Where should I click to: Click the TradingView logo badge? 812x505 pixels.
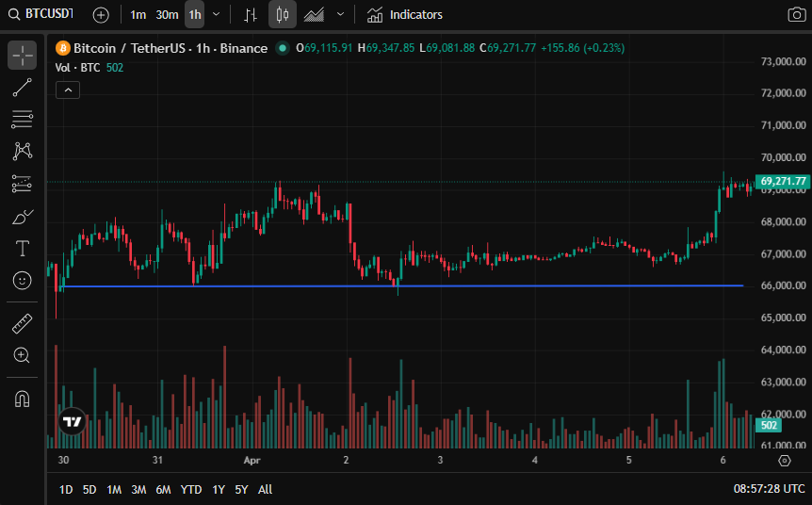tap(72, 421)
